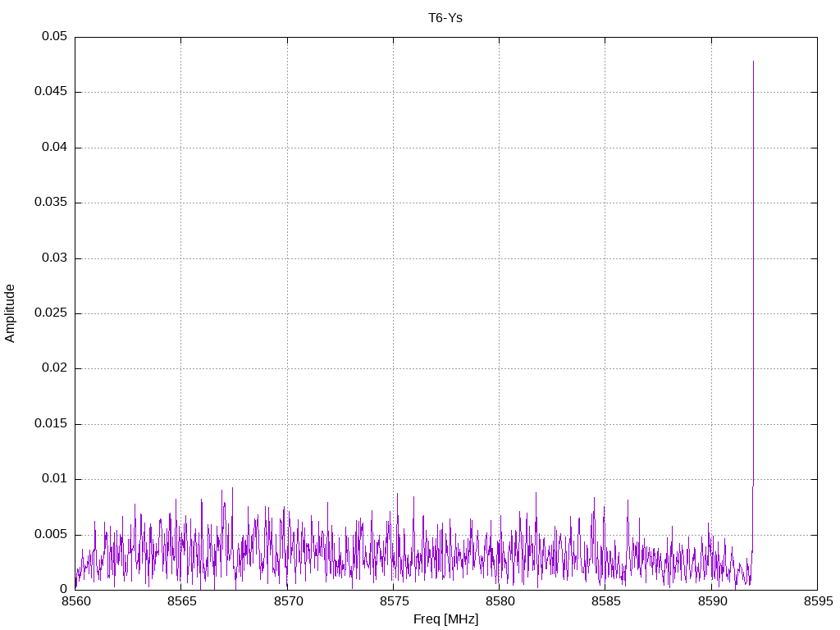This screenshot has width=840, height=630.
Task: Click the Freq [MHz] x-axis label
Action: click(x=445, y=619)
